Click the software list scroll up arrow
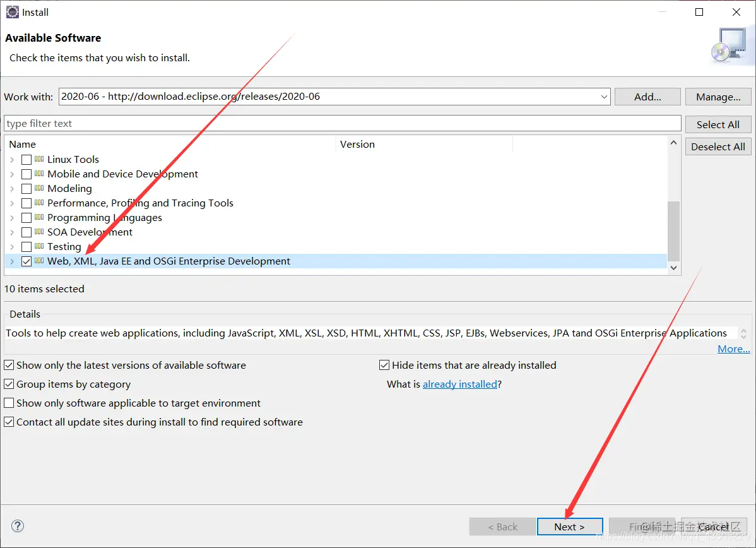Image resolution: width=756 pixels, height=548 pixels. pyautogui.click(x=673, y=143)
